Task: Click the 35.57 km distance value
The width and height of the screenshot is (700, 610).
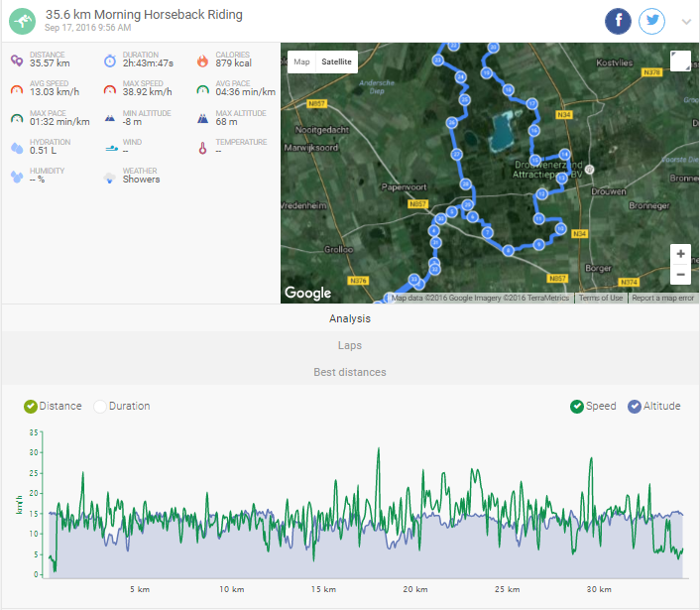Action: pos(50,63)
